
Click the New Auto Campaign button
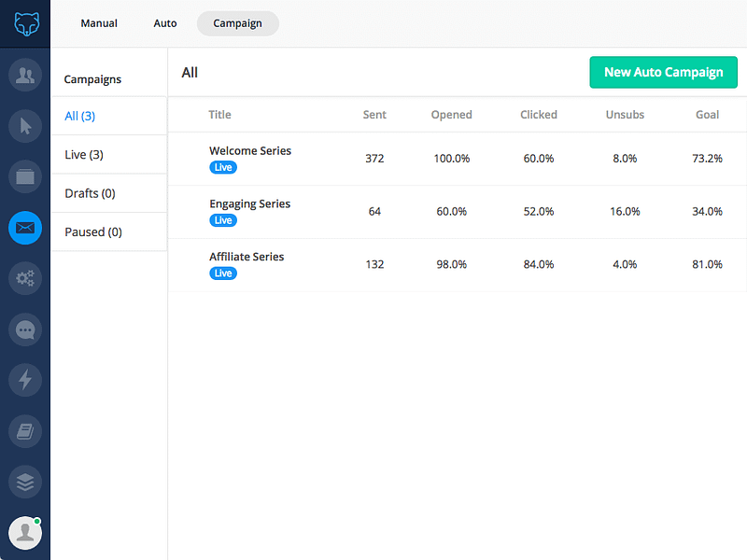[663, 73]
